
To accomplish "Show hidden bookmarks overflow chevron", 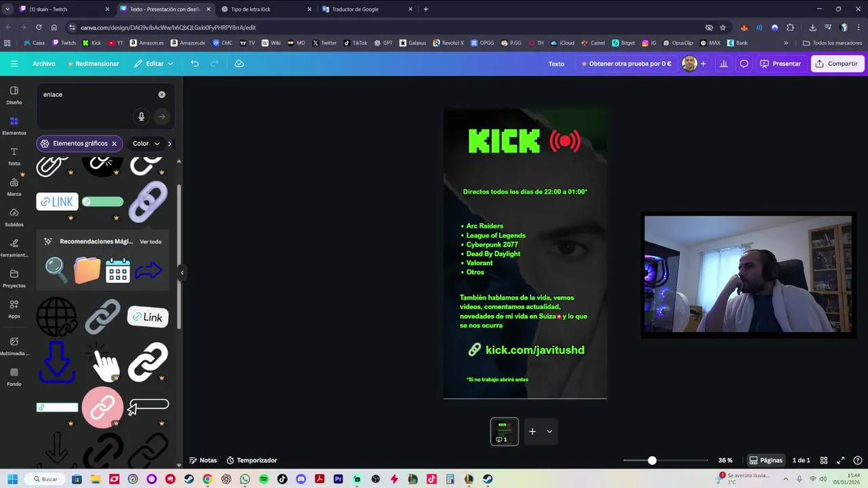I will tap(786, 43).
